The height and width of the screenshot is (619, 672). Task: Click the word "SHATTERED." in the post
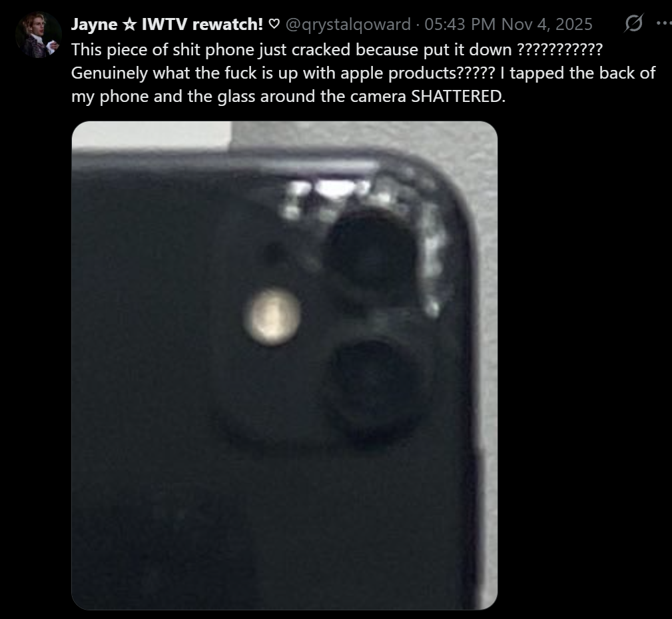(458, 97)
